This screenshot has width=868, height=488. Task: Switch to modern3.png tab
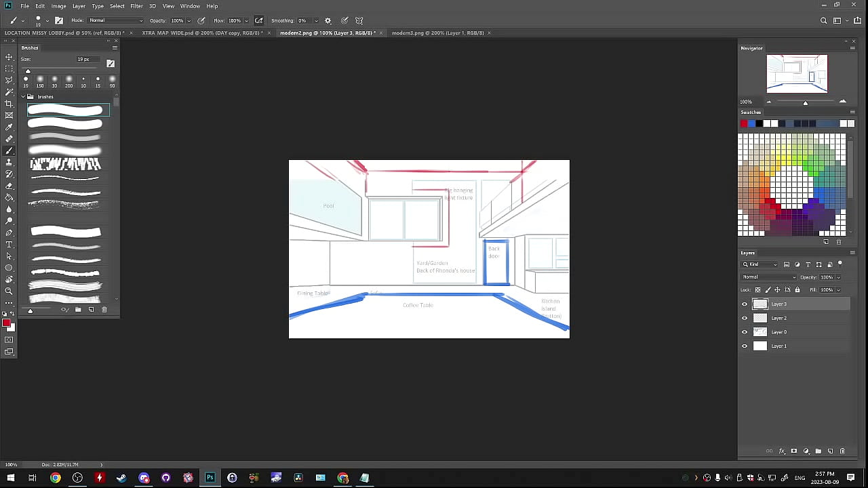(438, 33)
